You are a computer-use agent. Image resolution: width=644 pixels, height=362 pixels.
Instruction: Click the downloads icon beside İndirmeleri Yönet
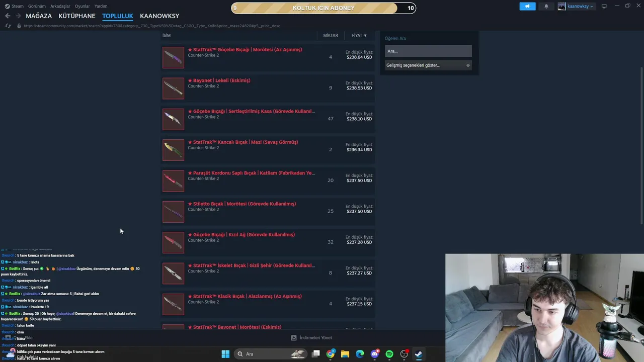(294, 338)
